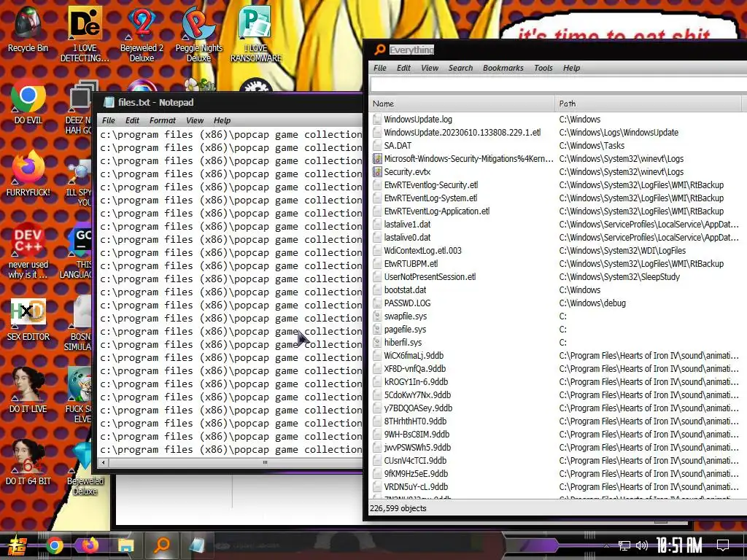The height and width of the screenshot is (560, 747).
Task: Open Everything Edit menu
Action: [x=403, y=68]
